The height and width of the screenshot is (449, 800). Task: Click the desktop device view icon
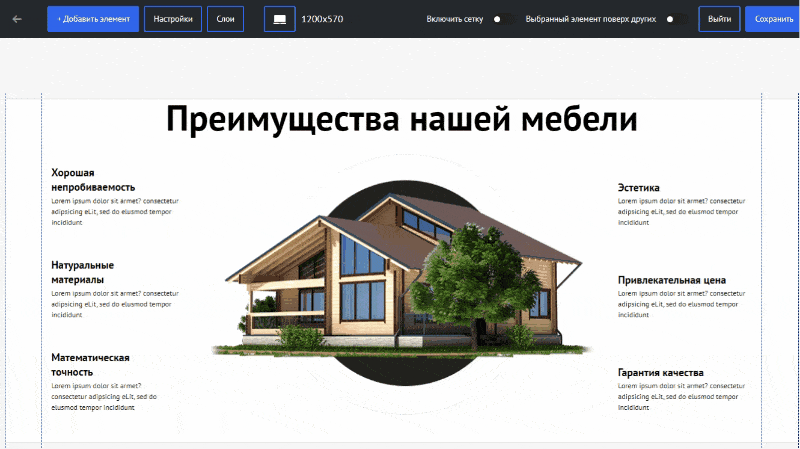click(x=279, y=19)
